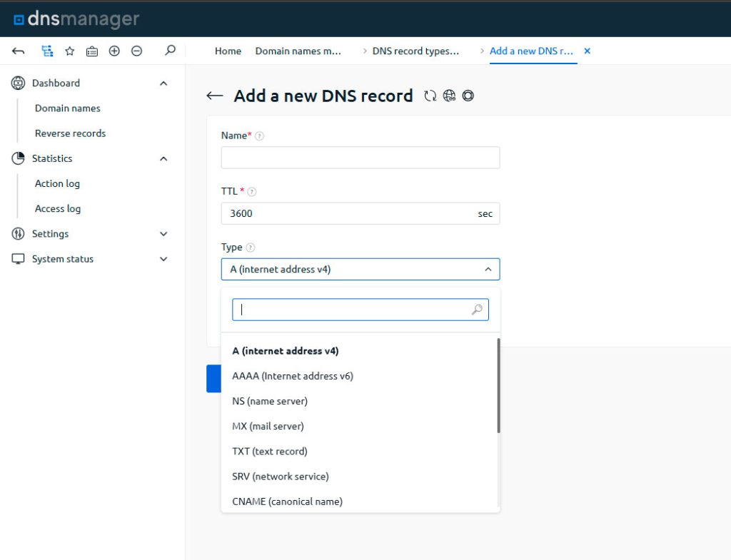Viewport: 731px width, 560px height.
Task: Expand the System status section
Action: (163, 259)
